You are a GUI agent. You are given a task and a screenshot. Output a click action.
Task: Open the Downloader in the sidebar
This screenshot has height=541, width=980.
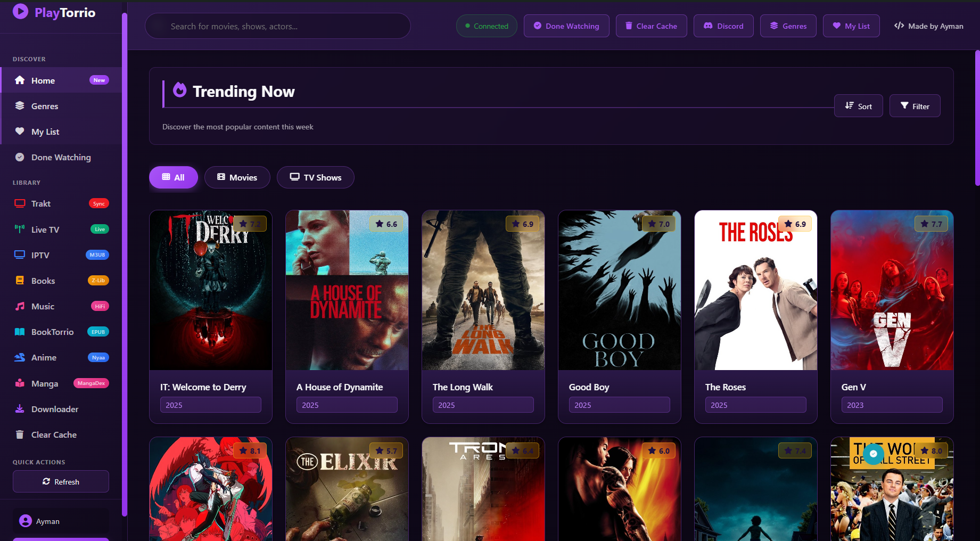tap(54, 409)
